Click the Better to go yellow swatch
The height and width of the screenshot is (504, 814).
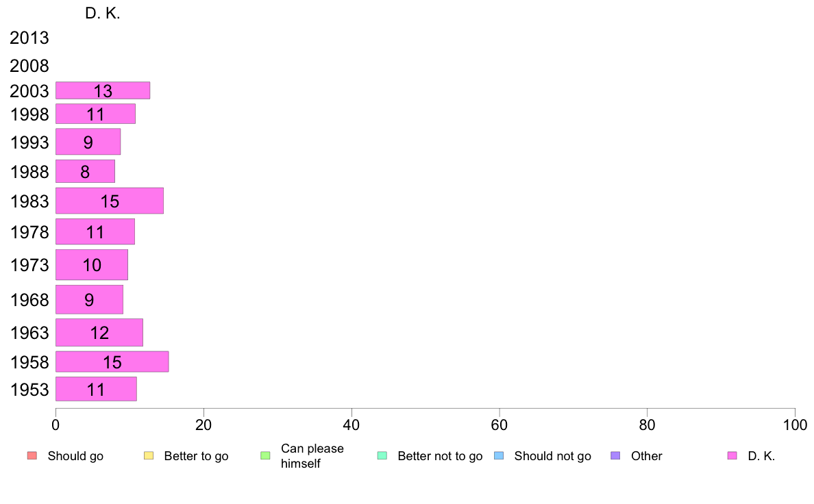[149, 456]
